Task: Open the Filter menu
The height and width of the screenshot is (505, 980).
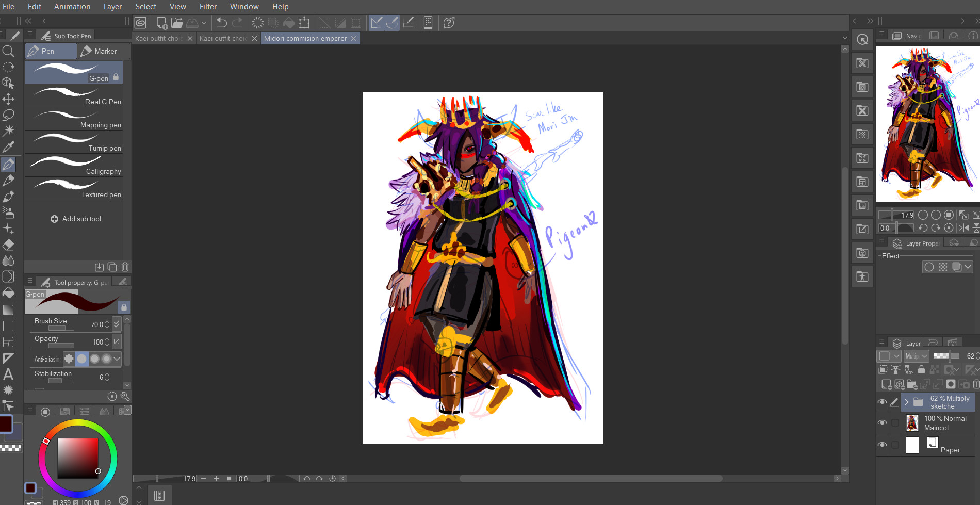Action: pos(208,7)
